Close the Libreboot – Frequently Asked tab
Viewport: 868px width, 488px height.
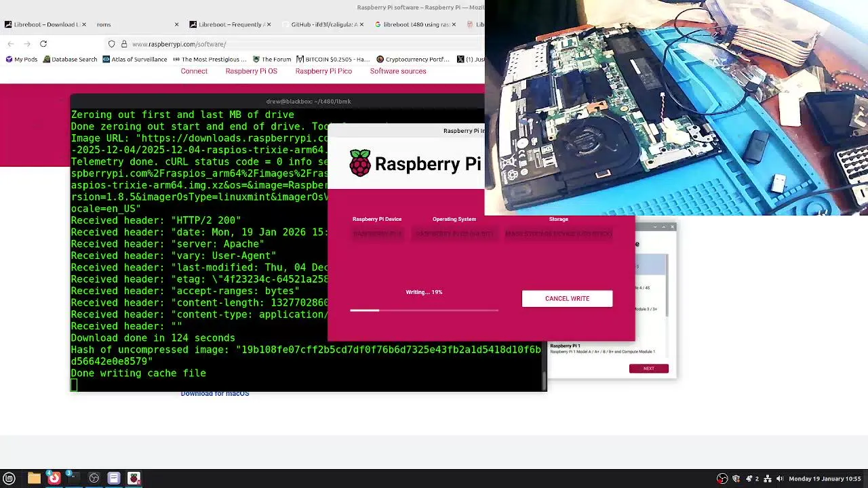click(269, 24)
